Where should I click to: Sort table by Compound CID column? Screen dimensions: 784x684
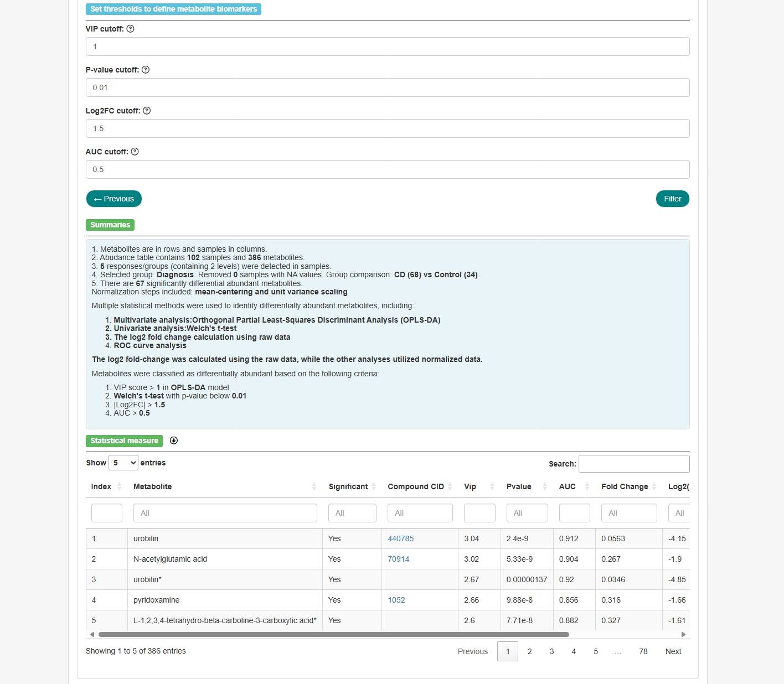pyautogui.click(x=420, y=486)
